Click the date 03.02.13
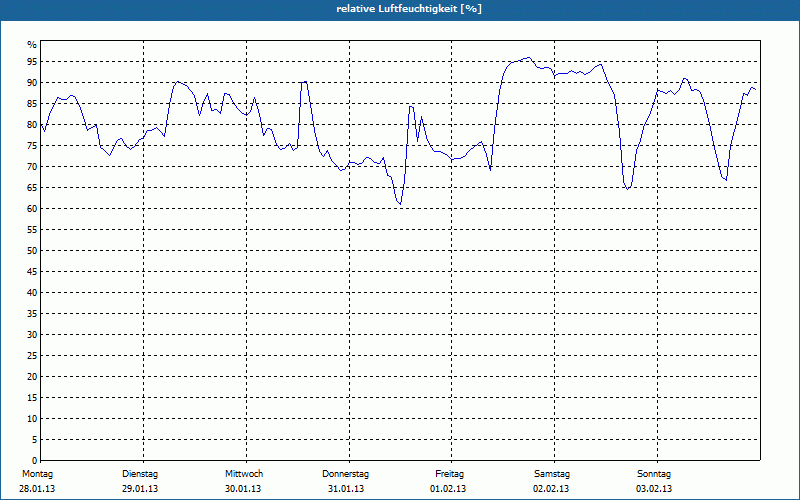Viewport: 800px width, 500px height. [x=654, y=489]
